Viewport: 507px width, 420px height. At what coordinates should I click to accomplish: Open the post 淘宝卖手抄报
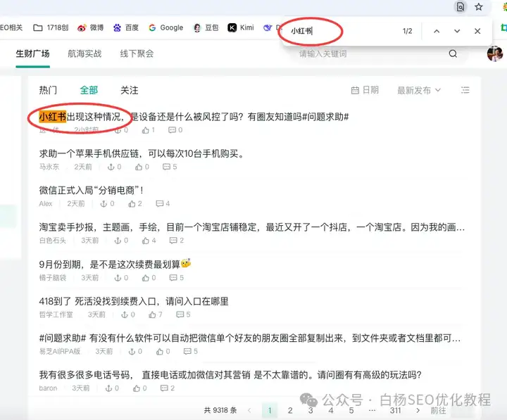[x=252, y=227]
